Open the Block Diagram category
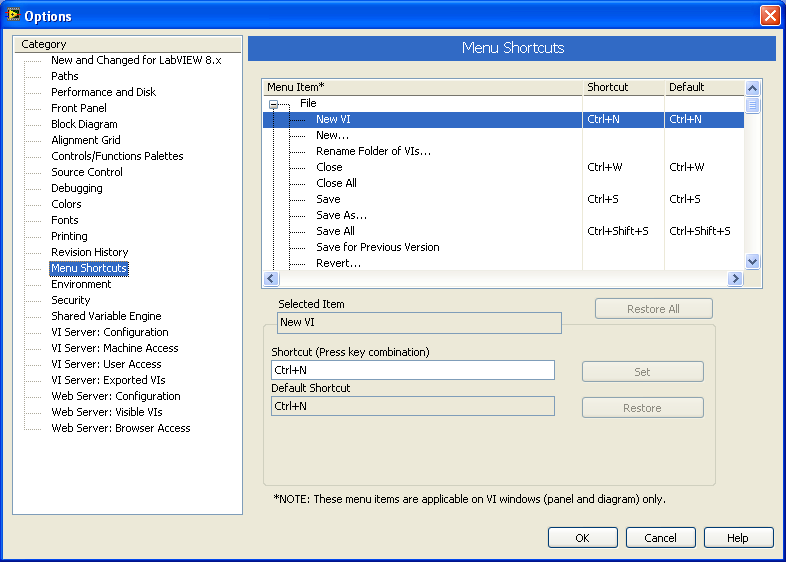786x562 pixels. pos(84,124)
